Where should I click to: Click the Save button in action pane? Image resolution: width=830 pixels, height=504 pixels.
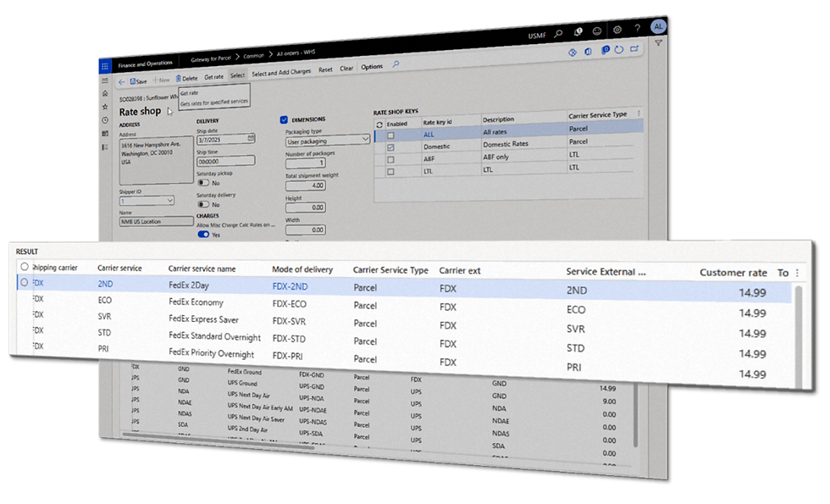[x=138, y=81]
